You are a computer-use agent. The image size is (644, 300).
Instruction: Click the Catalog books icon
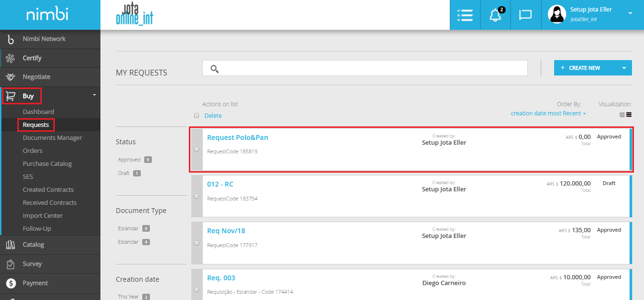11,245
